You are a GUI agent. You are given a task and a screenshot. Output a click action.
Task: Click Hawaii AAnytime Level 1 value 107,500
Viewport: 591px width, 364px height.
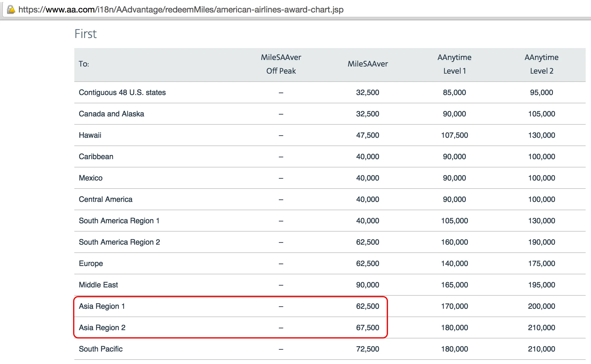[x=454, y=135]
